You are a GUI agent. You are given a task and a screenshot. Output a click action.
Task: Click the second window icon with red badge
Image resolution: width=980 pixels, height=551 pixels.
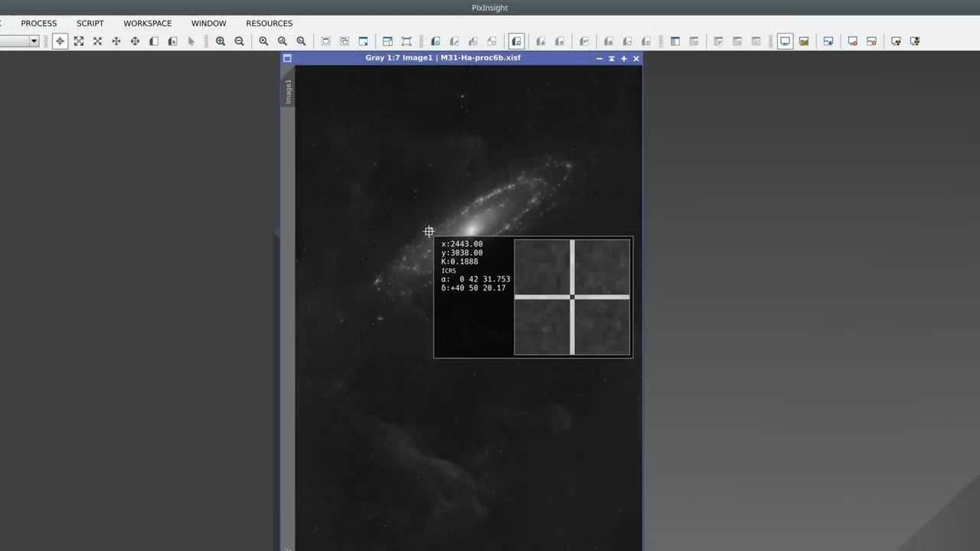pyautogui.click(x=871, y=41)
